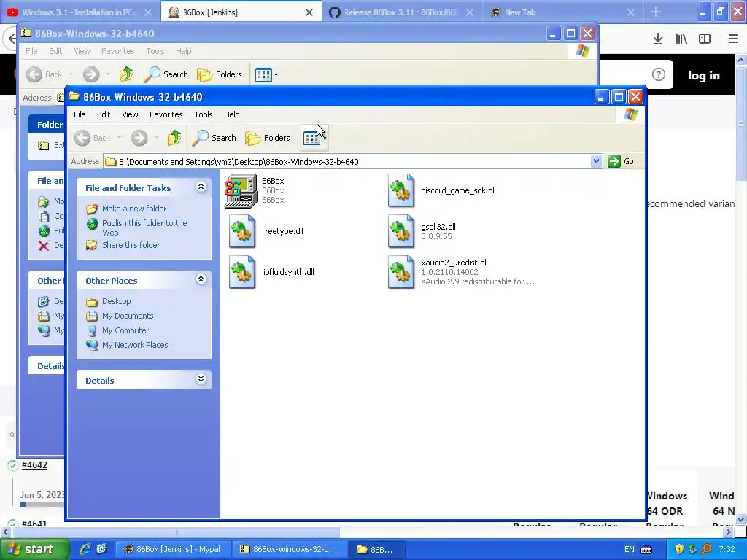Click the Up icon in back explorer window

click(125, 74)
